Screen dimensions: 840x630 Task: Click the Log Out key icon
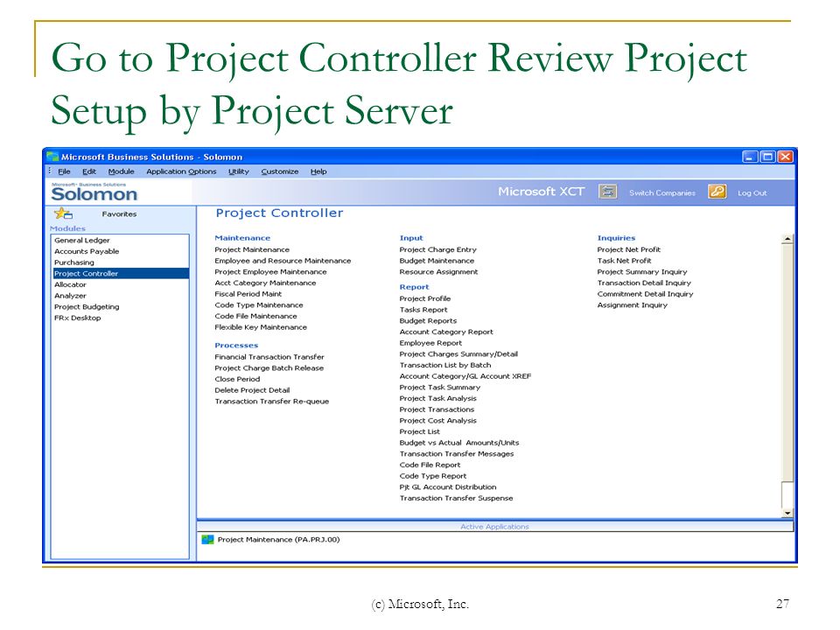coord(717,192)
